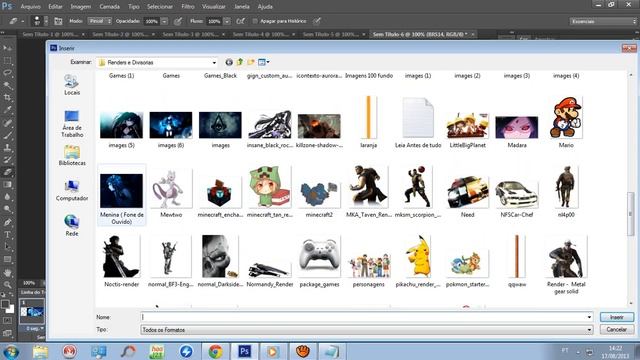Open the Windows Start menu

11,351
